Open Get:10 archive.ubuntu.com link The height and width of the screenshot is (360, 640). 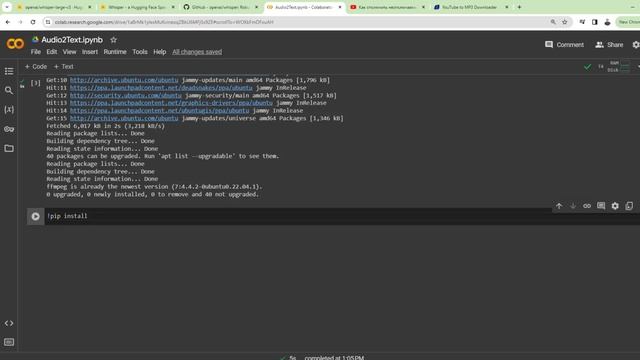coord(124,80)
